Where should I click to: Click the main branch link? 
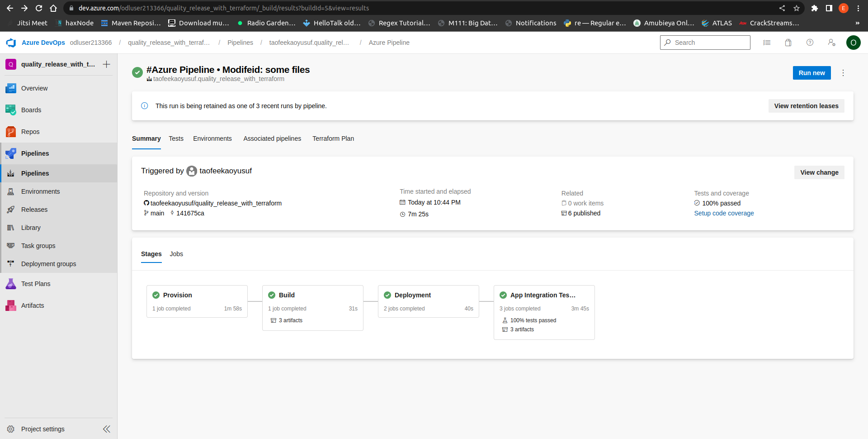[x=157, y=213]
